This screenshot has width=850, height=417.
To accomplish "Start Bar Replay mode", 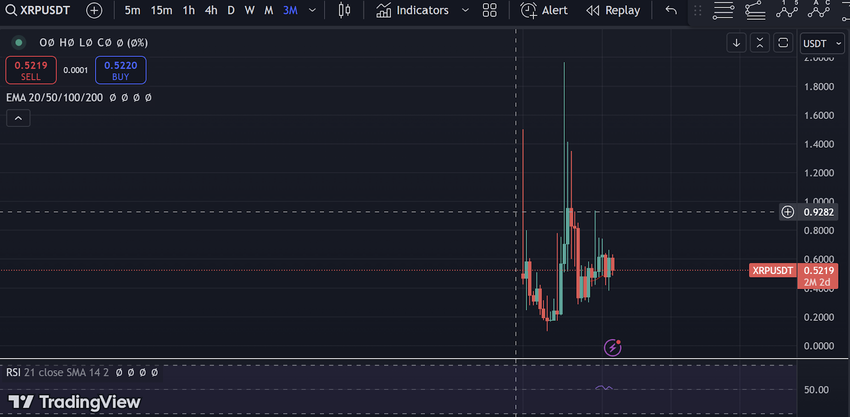I will [x=613, y=10].
